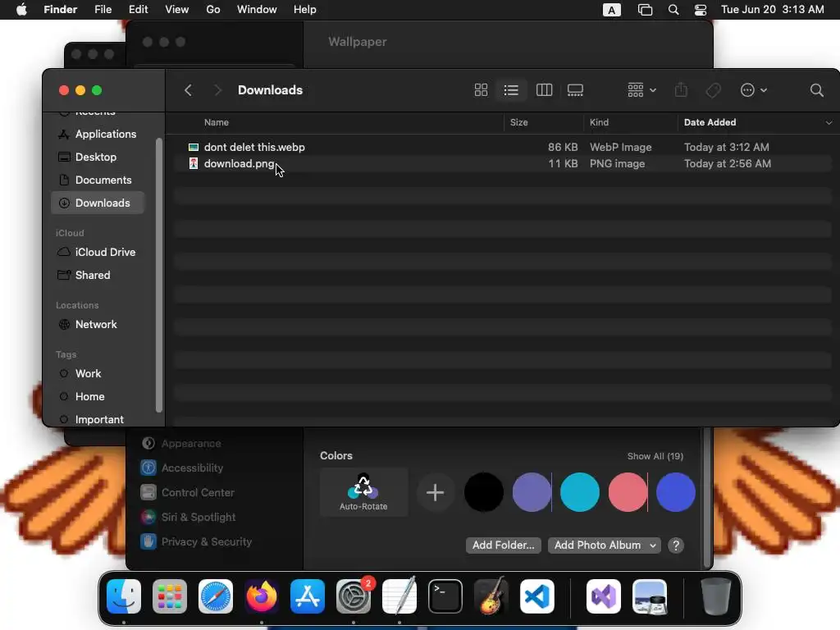Click the Edit Tags icon in toolbar
The width and height of the screenshot is (840, 630).
713,90
